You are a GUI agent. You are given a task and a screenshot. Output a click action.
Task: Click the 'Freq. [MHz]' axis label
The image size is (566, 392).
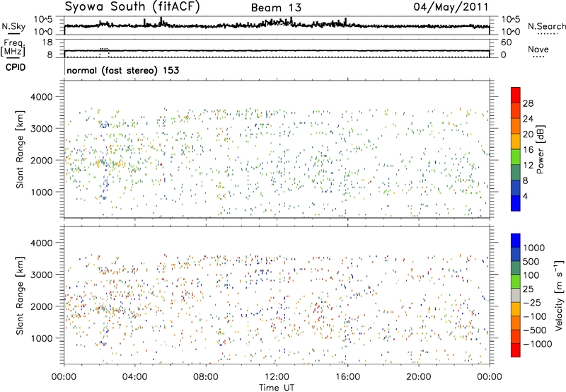pyautogui.click(x=13, y=47)
